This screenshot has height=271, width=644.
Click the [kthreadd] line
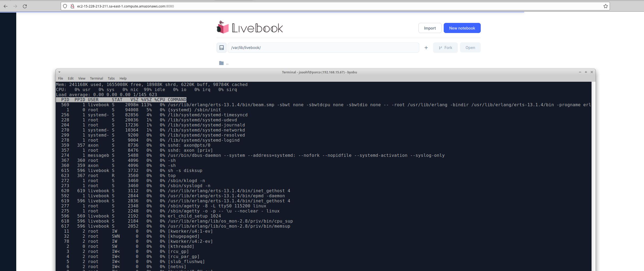[125, 246]
